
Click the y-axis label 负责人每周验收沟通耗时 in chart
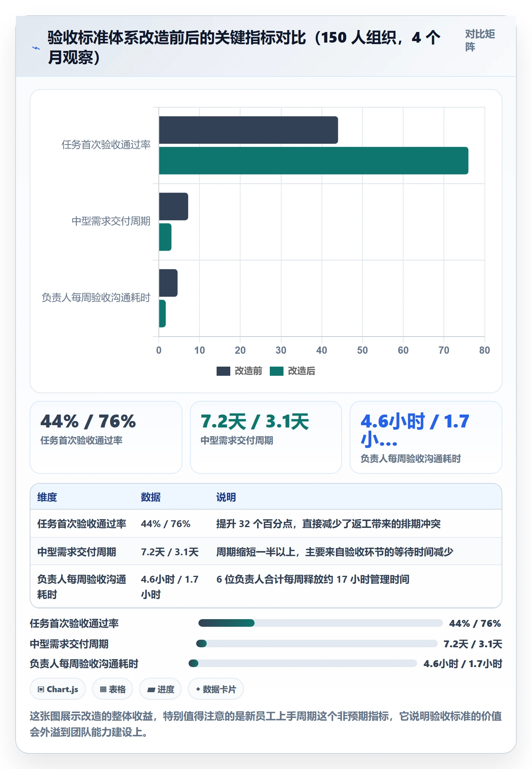click(96, 298)
